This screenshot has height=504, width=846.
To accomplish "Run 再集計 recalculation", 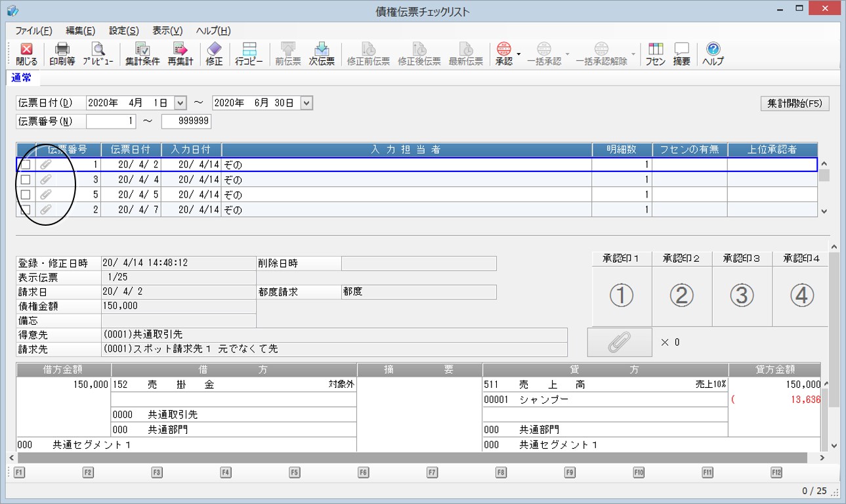I will click(180, 54).
